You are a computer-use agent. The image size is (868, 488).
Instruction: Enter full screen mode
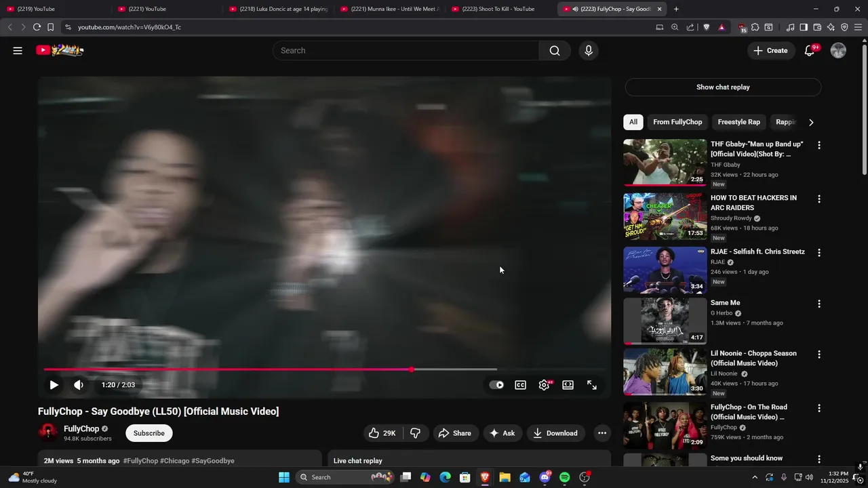(x=591, y=385)
